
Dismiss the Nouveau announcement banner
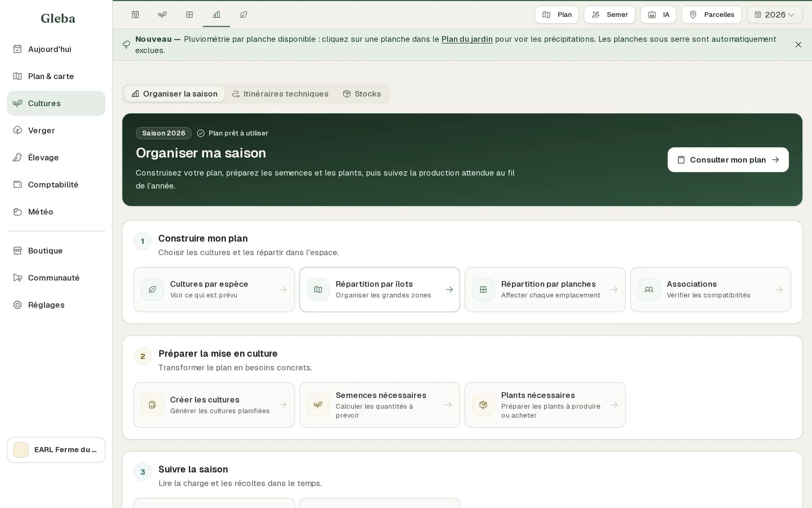(x=798, y=44)
